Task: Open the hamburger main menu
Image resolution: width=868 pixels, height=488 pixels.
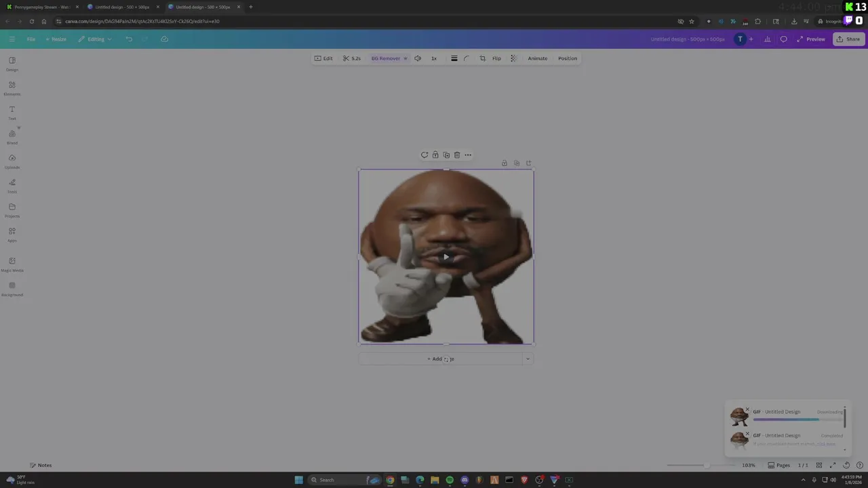Action: click(x=12, y=39)
